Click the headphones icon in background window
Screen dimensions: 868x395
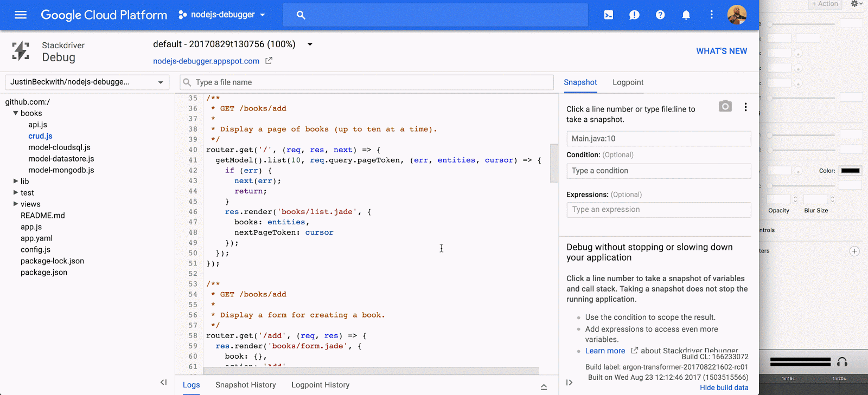tap(842, 362)
